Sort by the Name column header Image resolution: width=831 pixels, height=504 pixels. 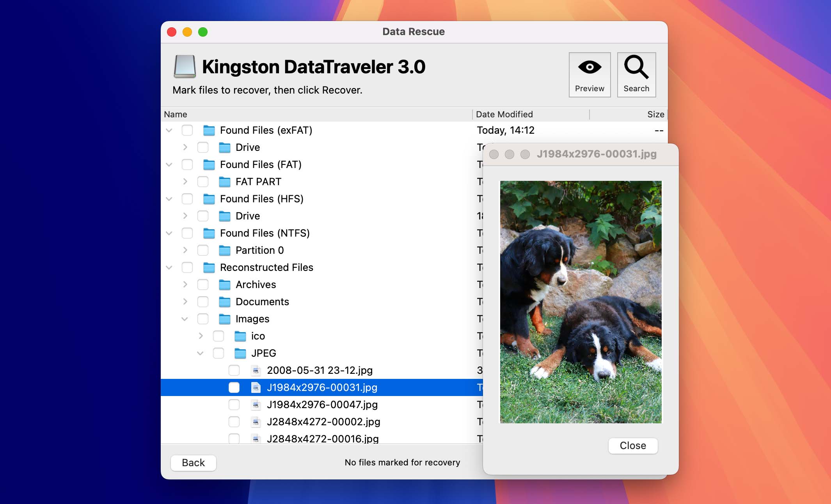coord(316,114)
